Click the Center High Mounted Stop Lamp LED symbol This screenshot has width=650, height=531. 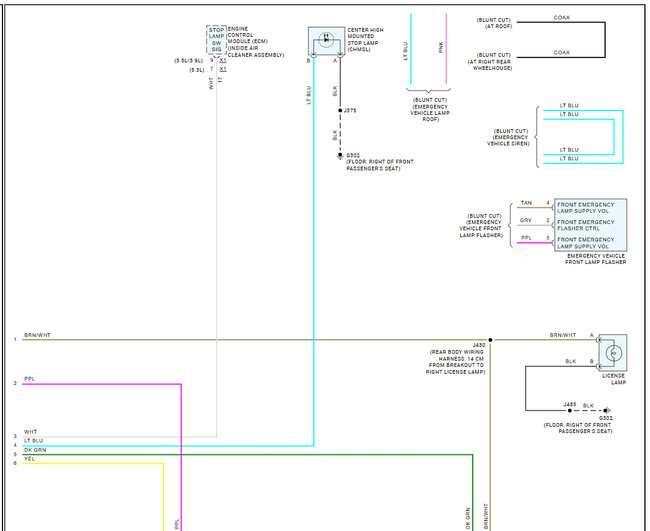pos(326,40)
